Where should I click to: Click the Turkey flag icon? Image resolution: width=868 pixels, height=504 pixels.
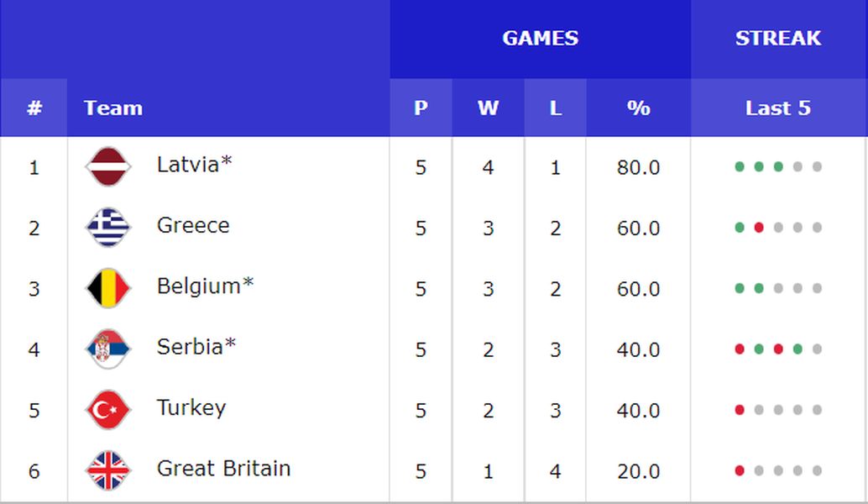(x=108, y=410)
